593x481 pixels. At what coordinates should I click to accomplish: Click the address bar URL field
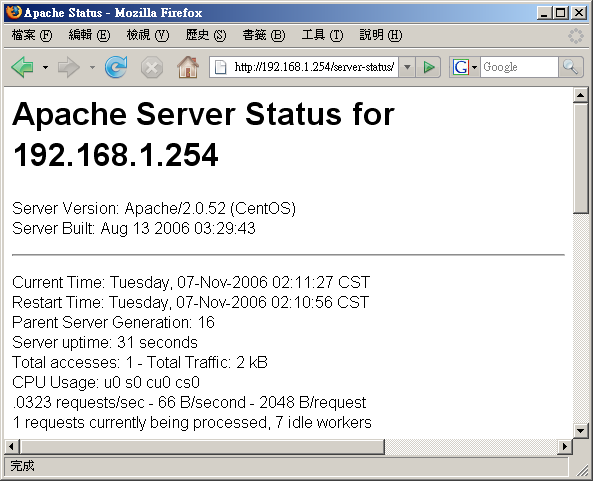[314, 67]
